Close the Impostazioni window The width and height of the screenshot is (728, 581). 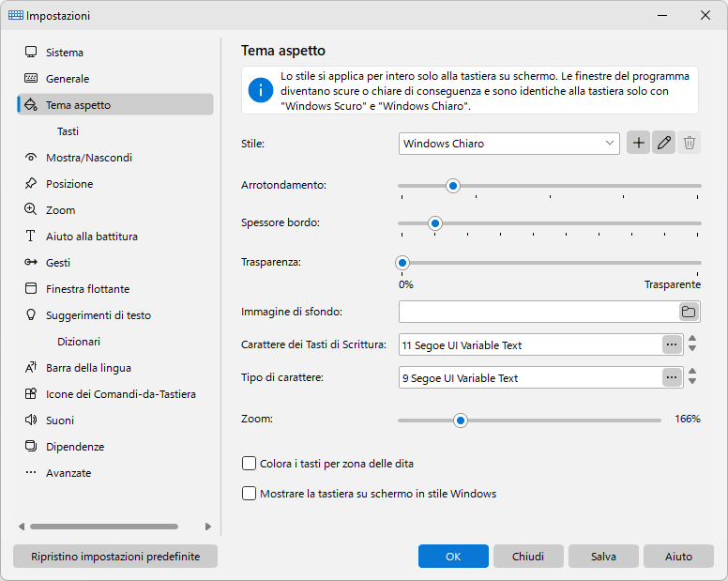point(705,15)
